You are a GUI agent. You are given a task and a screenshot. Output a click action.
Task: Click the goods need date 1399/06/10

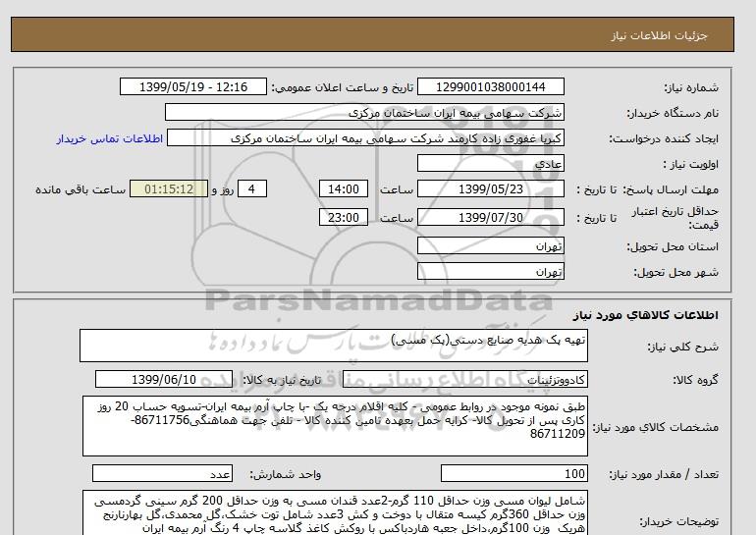coord(164,379)
